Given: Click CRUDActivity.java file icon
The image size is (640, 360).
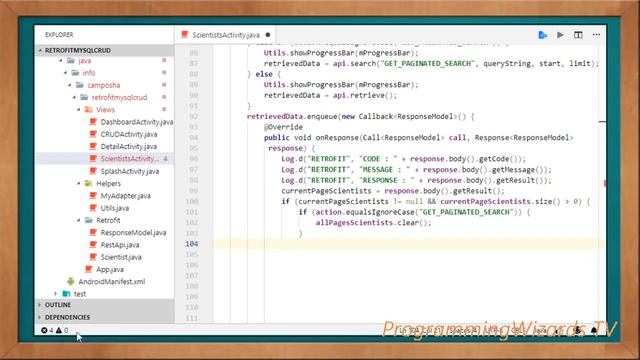Looking at the screenshot, I should [x=93, y=134].
